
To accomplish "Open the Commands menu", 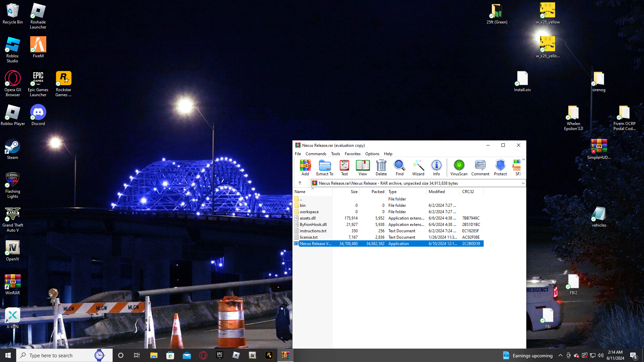I will tap(316, 154).
